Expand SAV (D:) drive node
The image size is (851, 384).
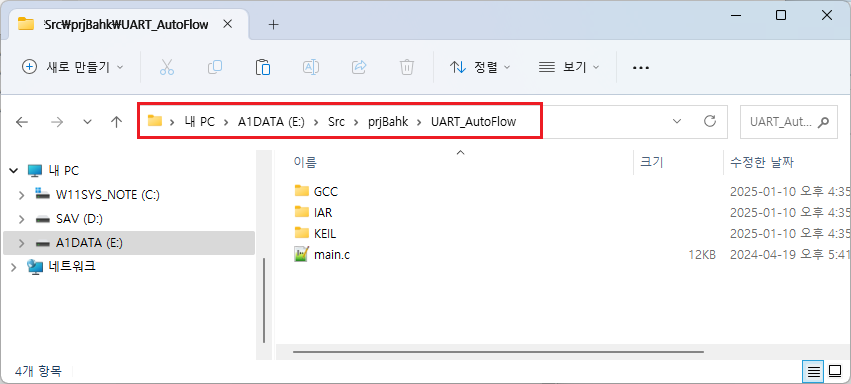[21, 219]
